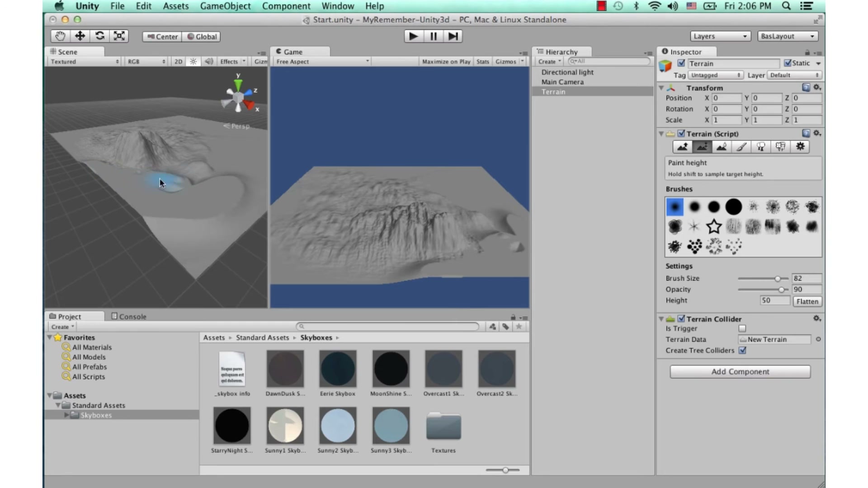Open the Layers dropdown
Image resolution: width=868 pixels, height=488 pixels.
[x=720, y=36]
